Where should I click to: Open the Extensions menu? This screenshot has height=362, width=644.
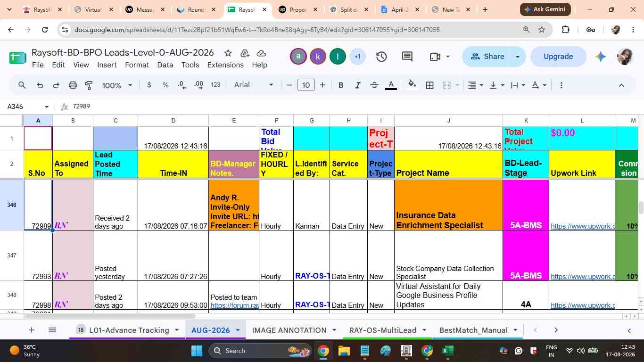coord(225,65)
